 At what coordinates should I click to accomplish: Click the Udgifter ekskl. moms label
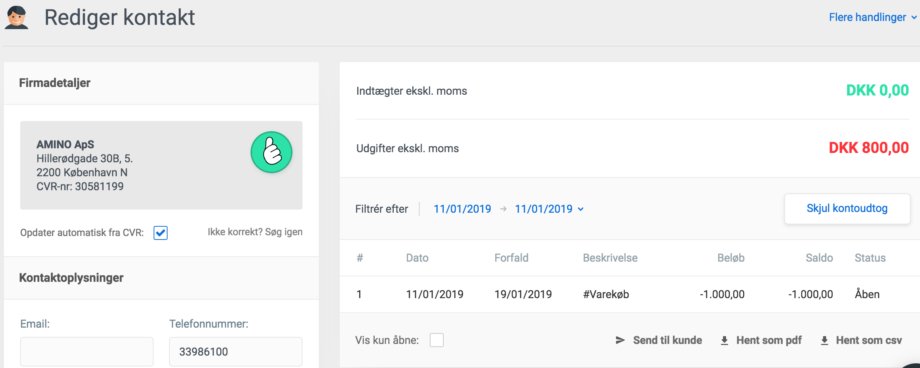tap(407, 148)
